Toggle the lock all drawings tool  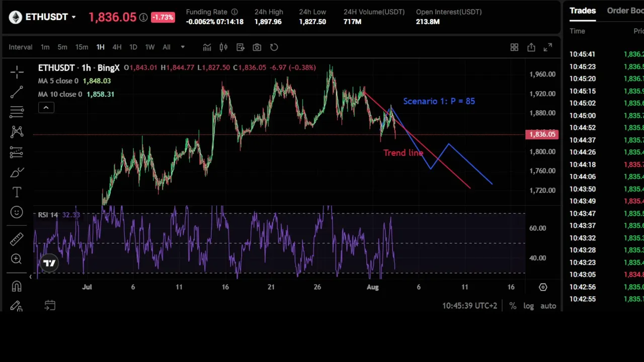(x=17, y=306)
